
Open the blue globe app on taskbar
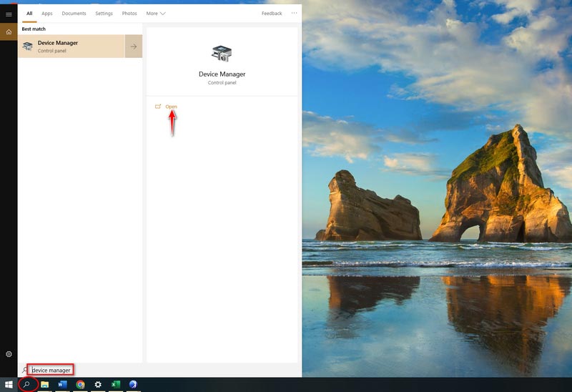tap(133, 384)
